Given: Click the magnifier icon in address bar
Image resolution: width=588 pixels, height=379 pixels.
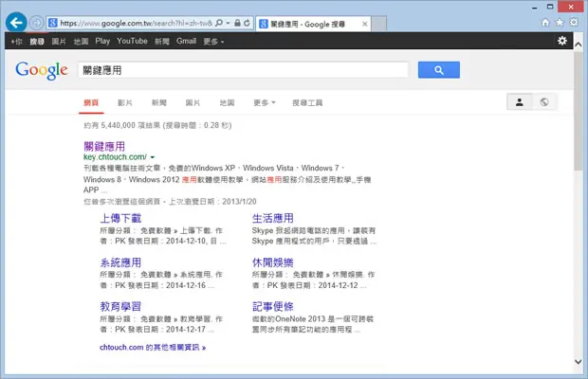Looking at the screenshot, I should [x=219, y=23].
